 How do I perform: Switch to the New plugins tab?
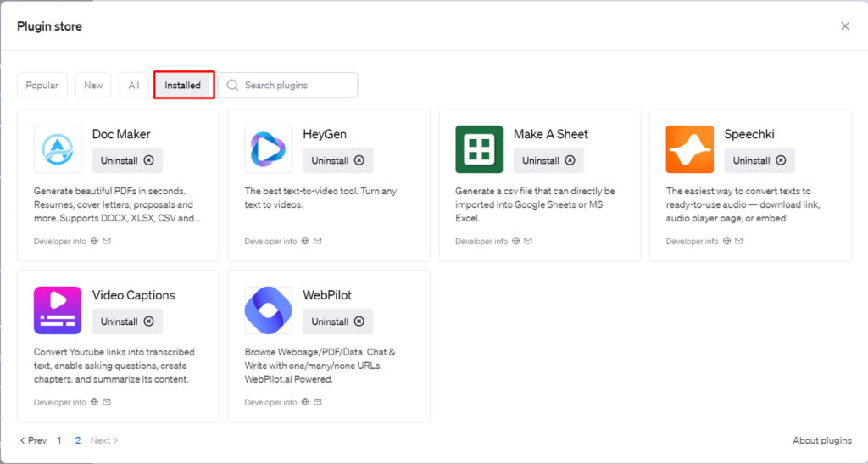tap(93, 85)
